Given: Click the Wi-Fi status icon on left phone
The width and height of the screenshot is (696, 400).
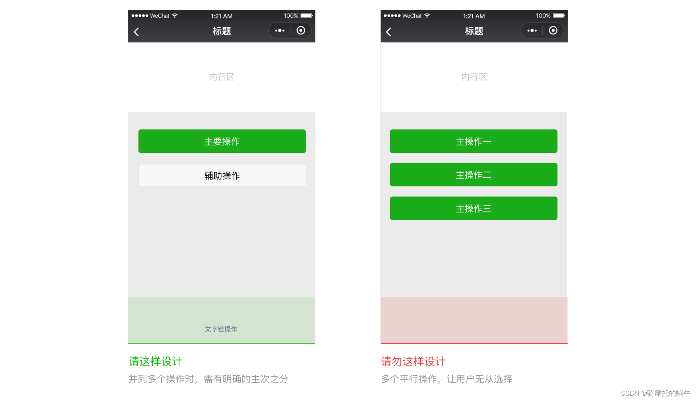Looking at the screenshot, I should point(175,15).
